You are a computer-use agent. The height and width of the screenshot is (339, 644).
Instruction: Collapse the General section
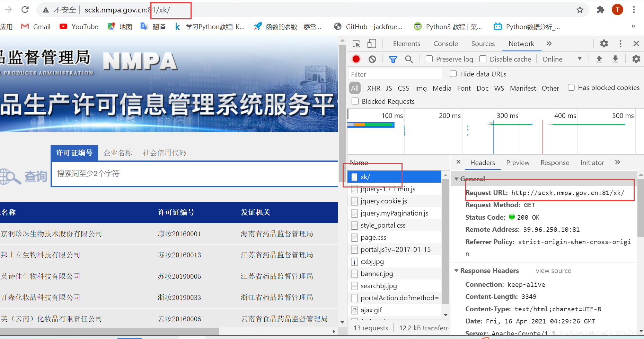(x=457, y=179)
